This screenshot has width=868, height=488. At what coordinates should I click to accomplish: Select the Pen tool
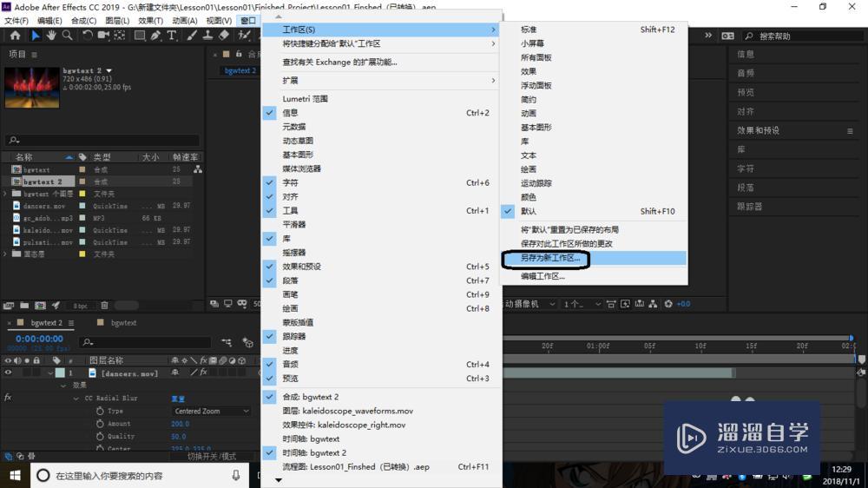pos(155,36)
